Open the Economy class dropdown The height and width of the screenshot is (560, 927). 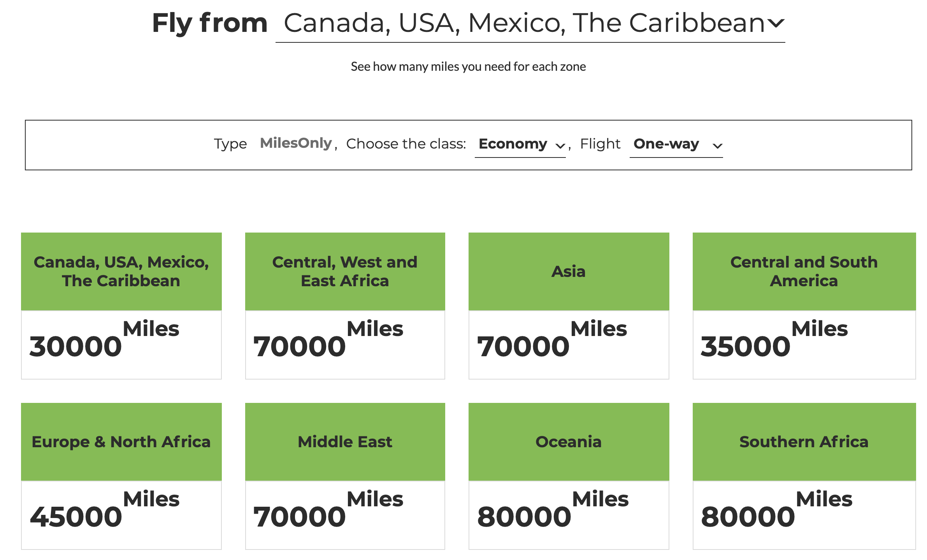(x=513, y=144)
